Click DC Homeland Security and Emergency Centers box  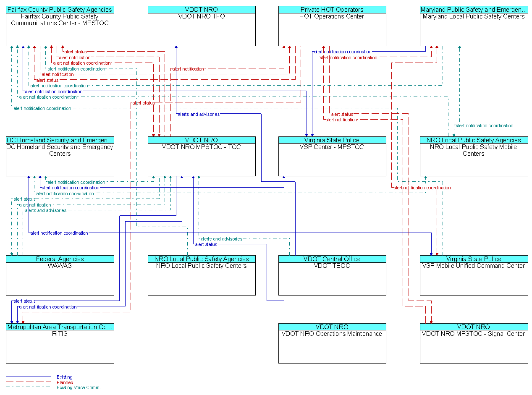pyautogui.click(x=60, y=157)
